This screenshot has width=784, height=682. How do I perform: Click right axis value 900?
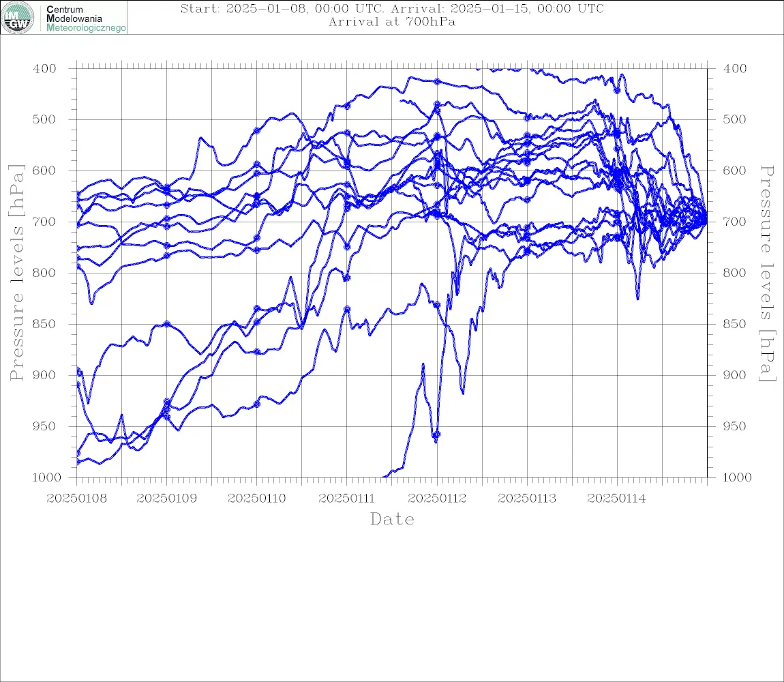click(734, 375)
